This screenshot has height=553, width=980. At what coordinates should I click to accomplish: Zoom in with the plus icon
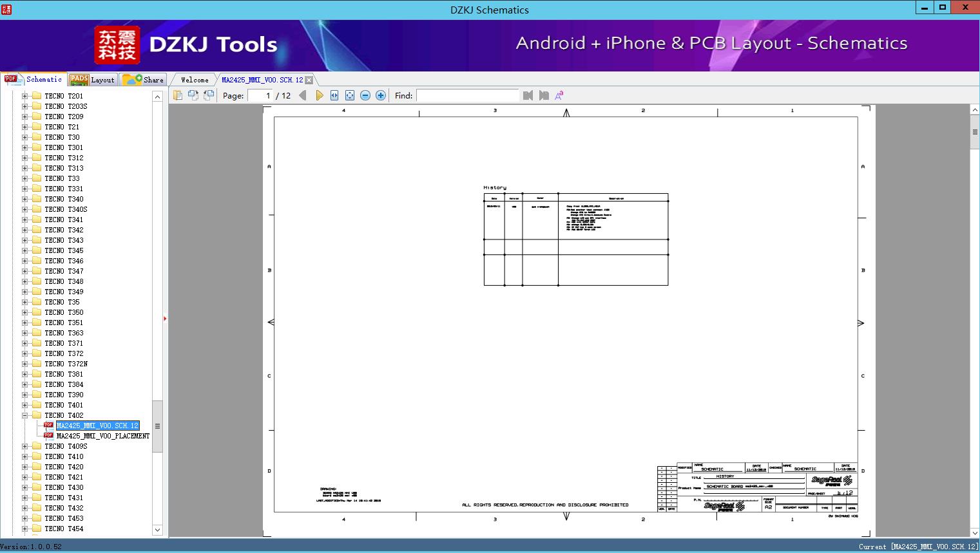click(x=381, y=95)
